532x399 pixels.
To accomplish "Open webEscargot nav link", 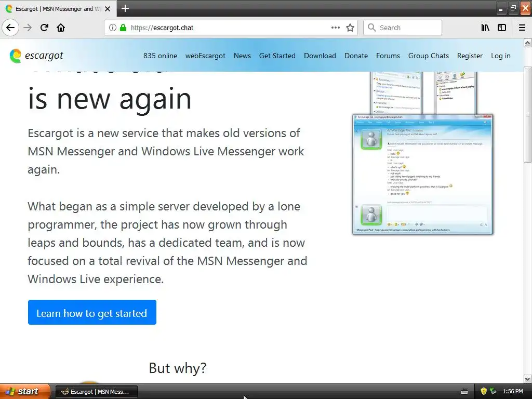I will pos(205,56).
